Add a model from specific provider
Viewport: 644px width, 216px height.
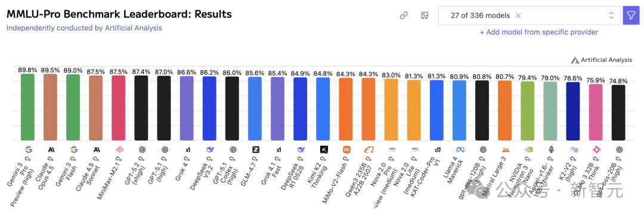pos(538,32)
